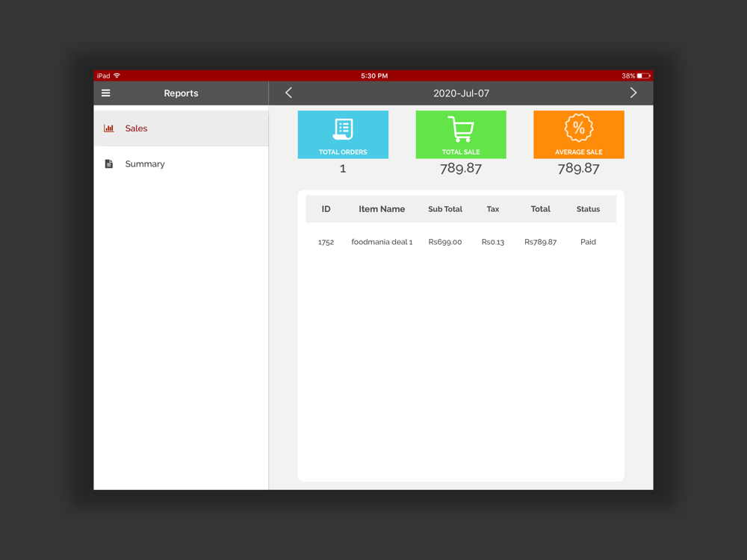Viewport: 747px width, 560px height.
Task: Click the Total column header
Action: click(x=540, y=209)
